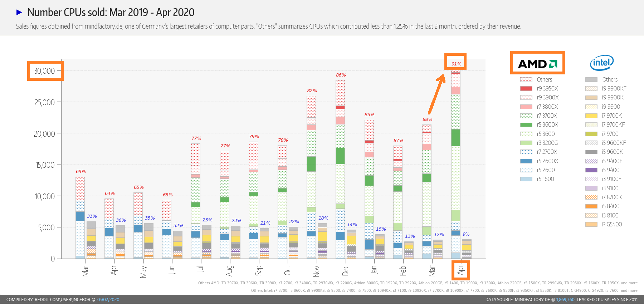Click the r7 3800X pink legend swatch
Image resolution: width=644 pixels, height=304 pixels.
[x=526, y=107]
